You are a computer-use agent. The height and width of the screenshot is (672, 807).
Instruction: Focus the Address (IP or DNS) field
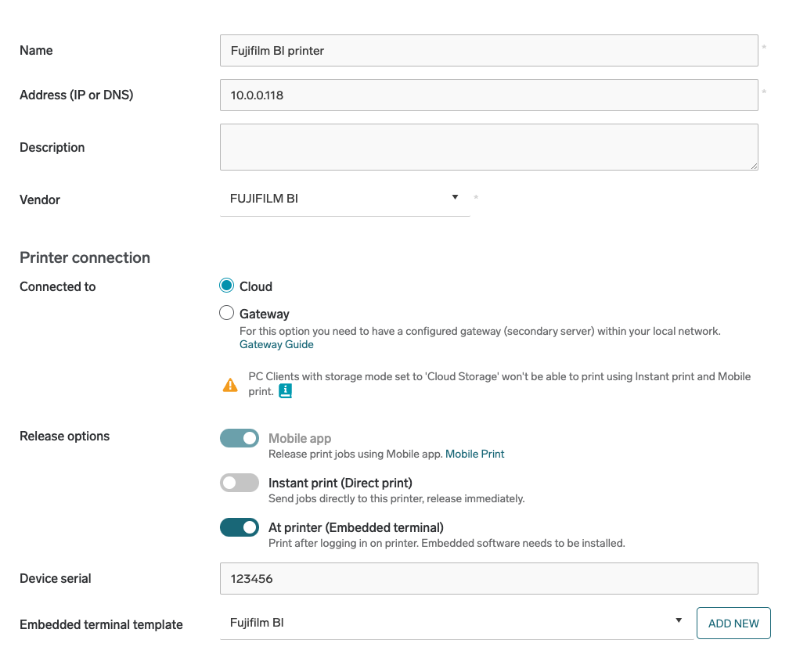(488, 95)
